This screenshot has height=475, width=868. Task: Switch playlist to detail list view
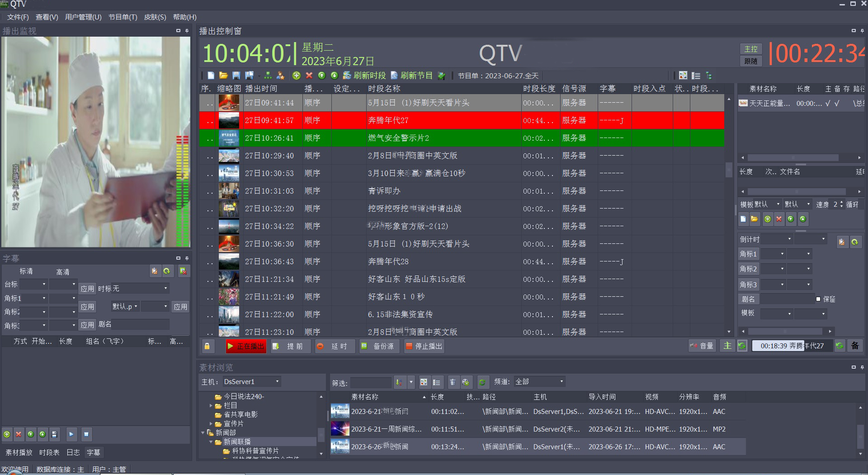696,76
